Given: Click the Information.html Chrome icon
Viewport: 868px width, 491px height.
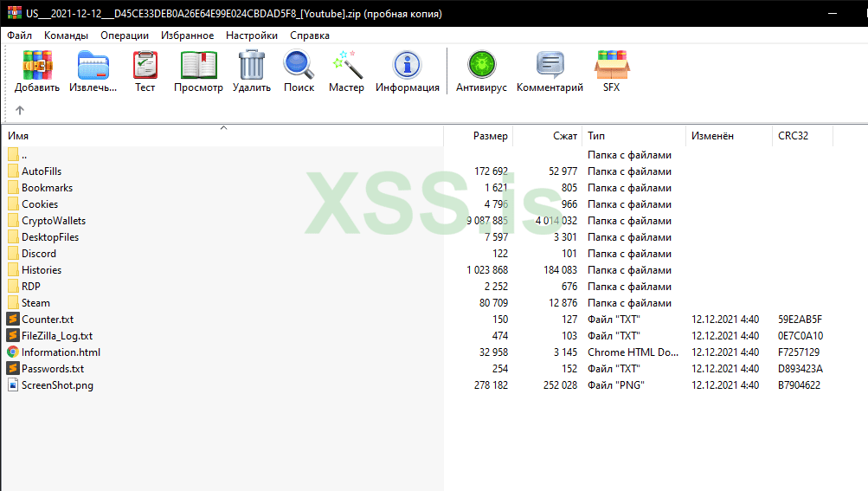Looking at the screenshot, I should coord(13,352).
